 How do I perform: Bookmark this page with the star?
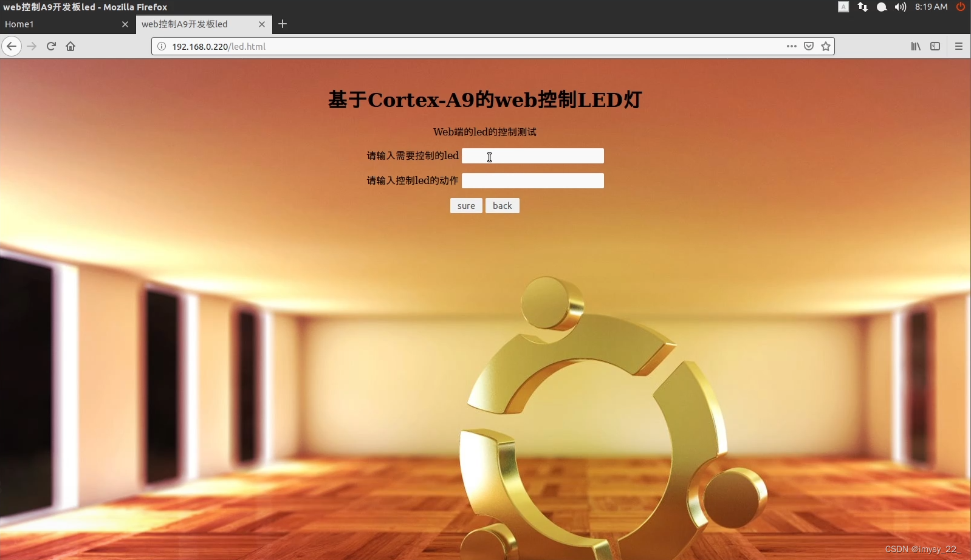click(826, 46)
